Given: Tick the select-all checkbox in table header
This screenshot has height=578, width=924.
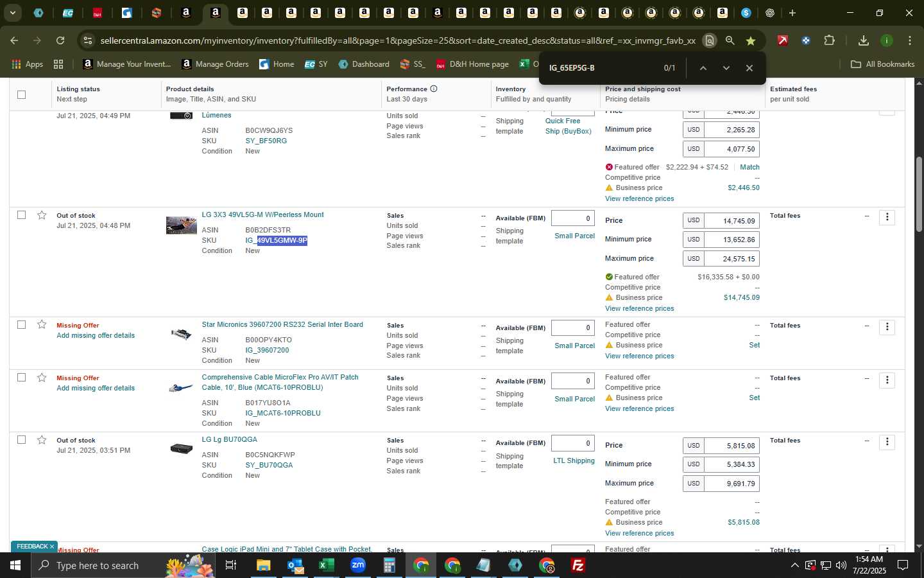Looking at the screenshot, I should click(x=21, y=94).
